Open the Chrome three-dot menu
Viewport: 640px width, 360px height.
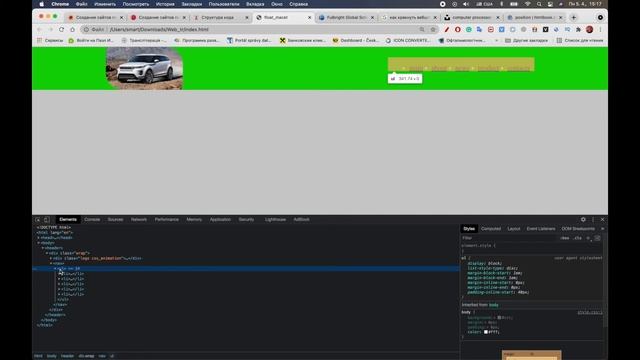tap(600, 29)
